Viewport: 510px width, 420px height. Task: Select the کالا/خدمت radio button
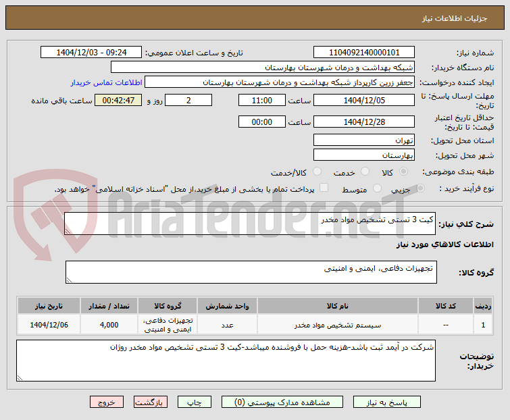pos(317,172)
